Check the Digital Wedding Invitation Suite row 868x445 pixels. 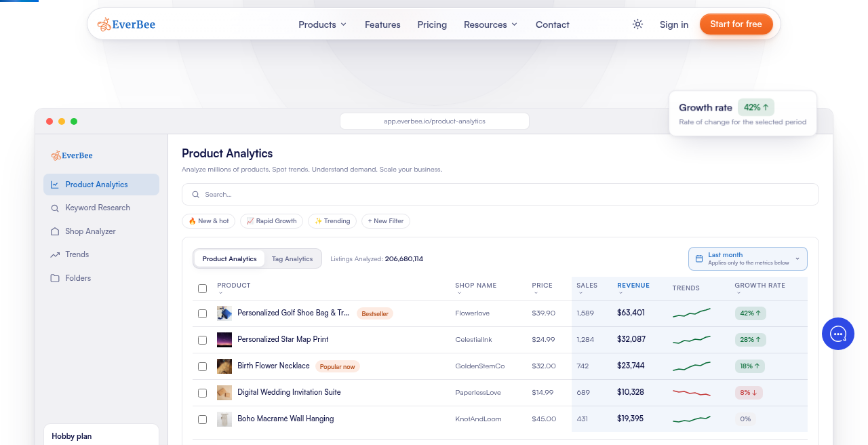[x=202, y=393]
